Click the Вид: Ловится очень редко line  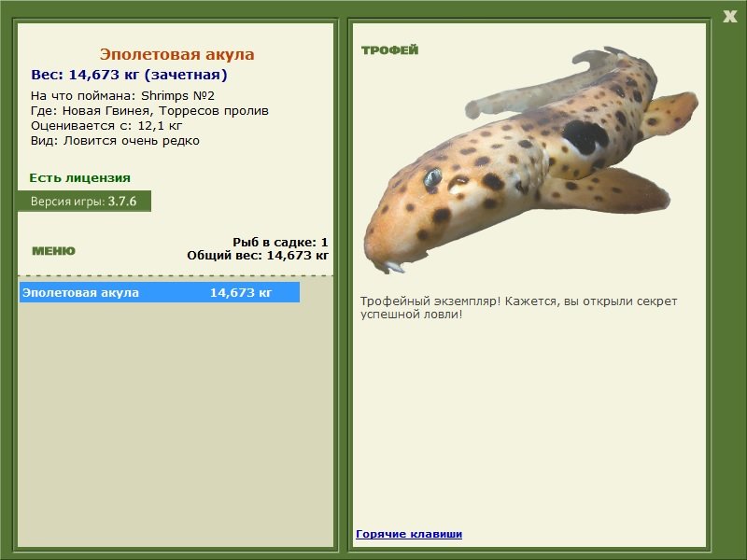point(115,141)
